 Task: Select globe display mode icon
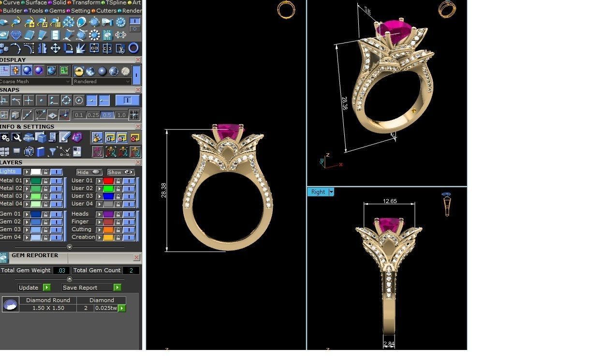point(51,71)
